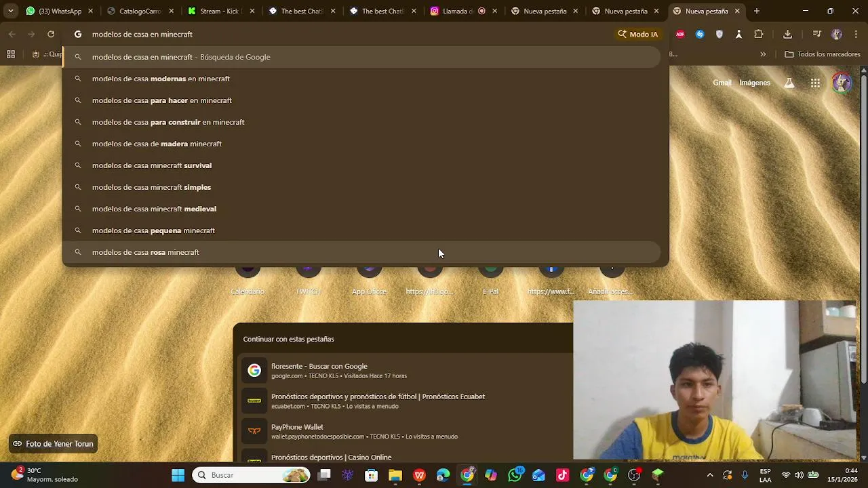Select suggestion 'modelos de casa para hacer en minecraft'
The width and height of the screenshot is (868, 488).
click(x=361, y=100)
